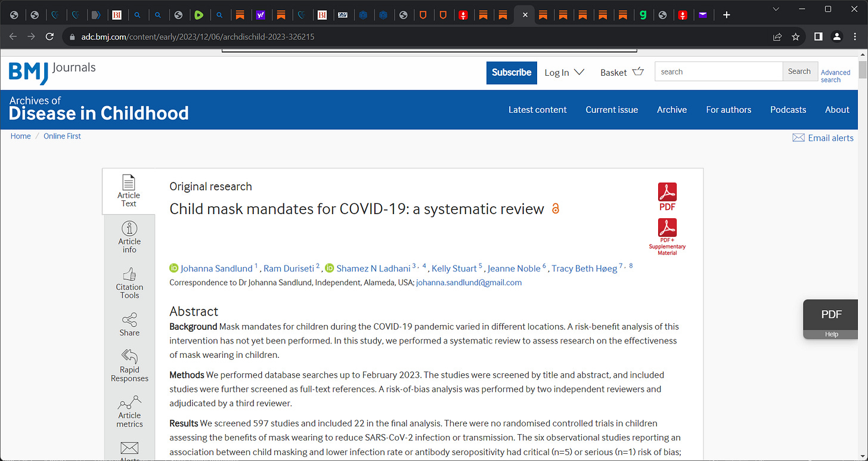The image size is (868, 461).
Task: Focus the journal search input field
Action: pos(719,72)
